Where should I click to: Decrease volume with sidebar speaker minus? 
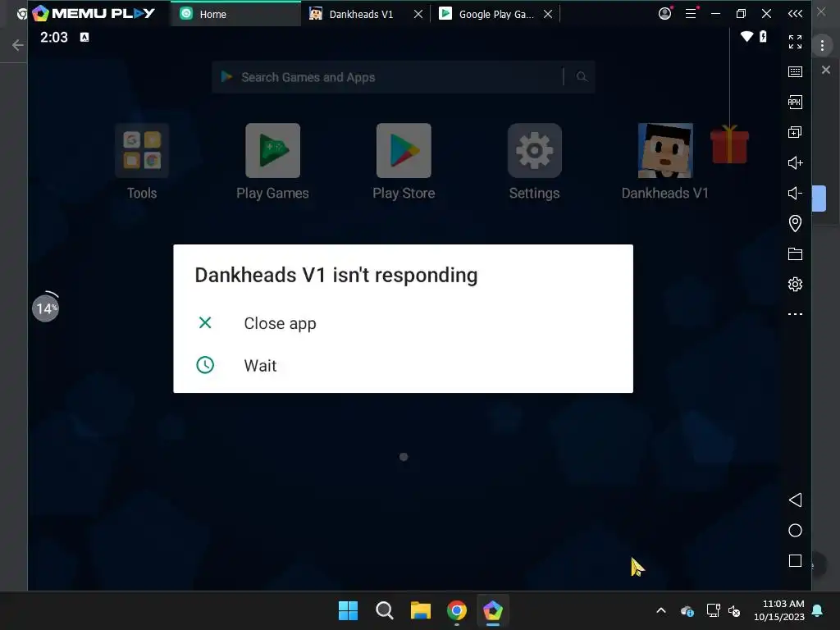click(795, 193)
